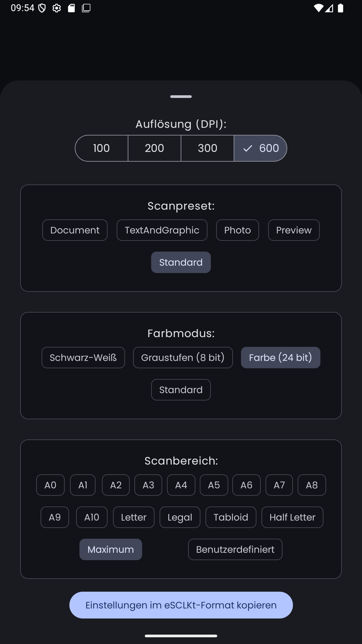The height and width of the screenshot is (644, 362).
Task: Copy settings in eSCLKt format
Action: (181, 605)
